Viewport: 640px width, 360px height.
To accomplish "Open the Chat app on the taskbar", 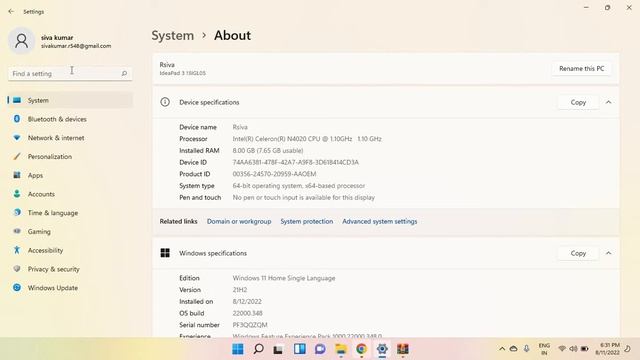I will pyautogui.click(x=320, y=349).
